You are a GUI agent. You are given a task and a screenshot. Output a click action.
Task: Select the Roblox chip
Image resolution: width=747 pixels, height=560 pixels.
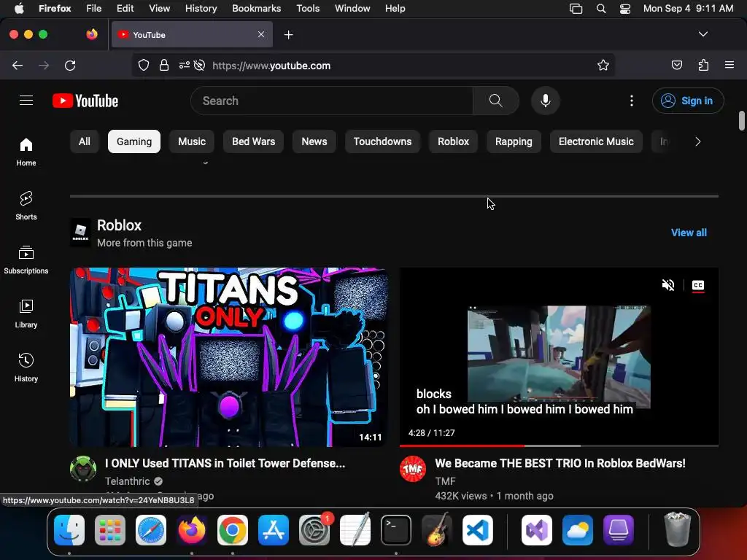pyautogui.click(x=454, y=141)
